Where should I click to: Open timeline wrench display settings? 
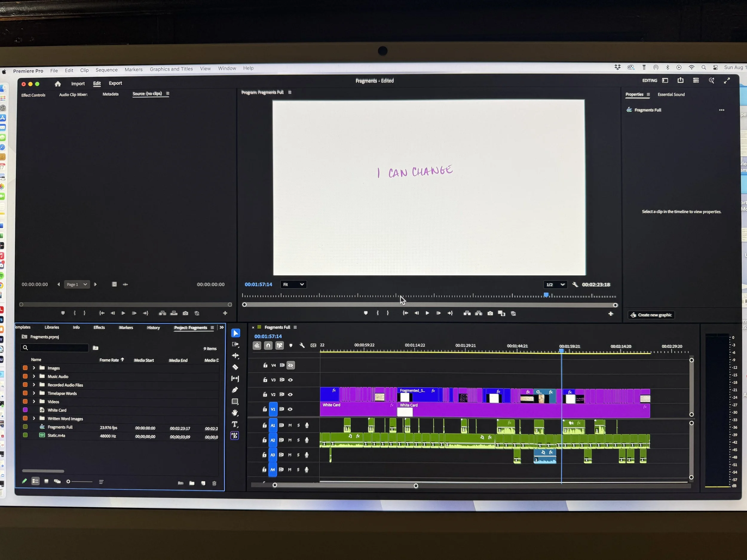302,345
